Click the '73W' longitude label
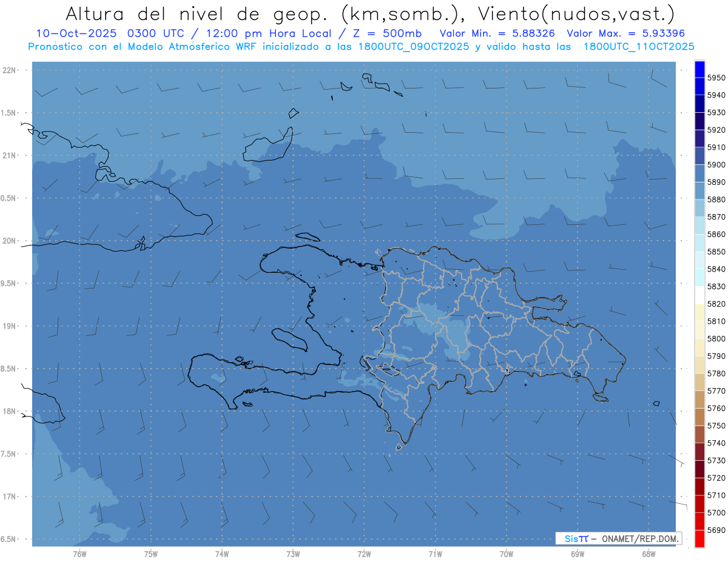 click(x=293, y=554)
